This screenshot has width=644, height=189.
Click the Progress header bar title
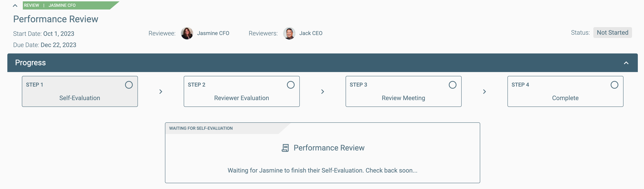click(30, 63)
